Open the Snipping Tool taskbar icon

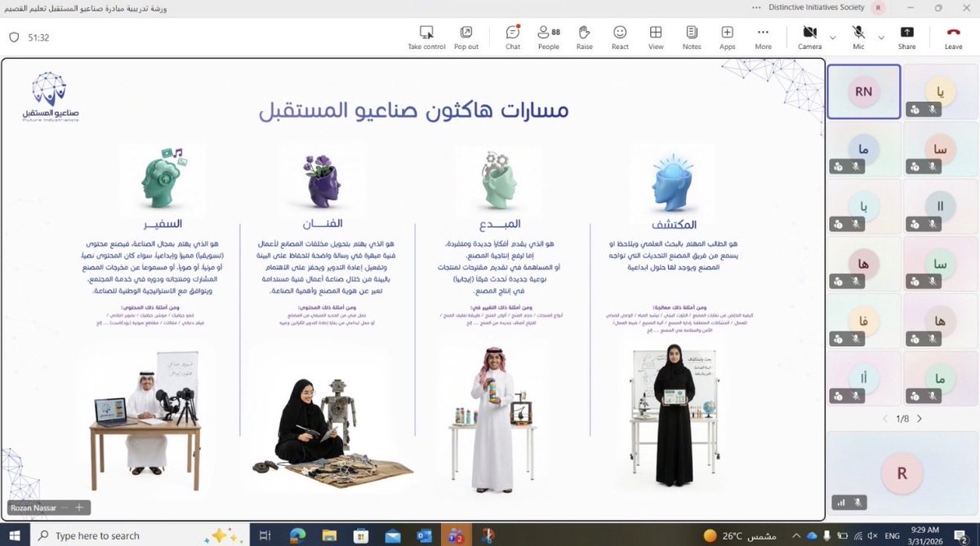(488, 535)
